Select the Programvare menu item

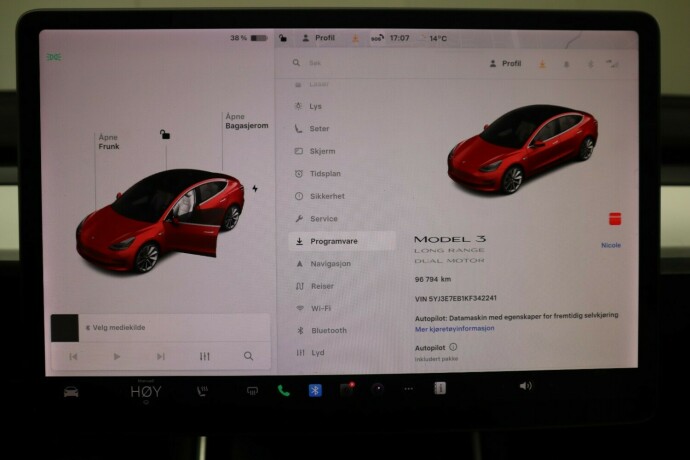click(341, 241)
